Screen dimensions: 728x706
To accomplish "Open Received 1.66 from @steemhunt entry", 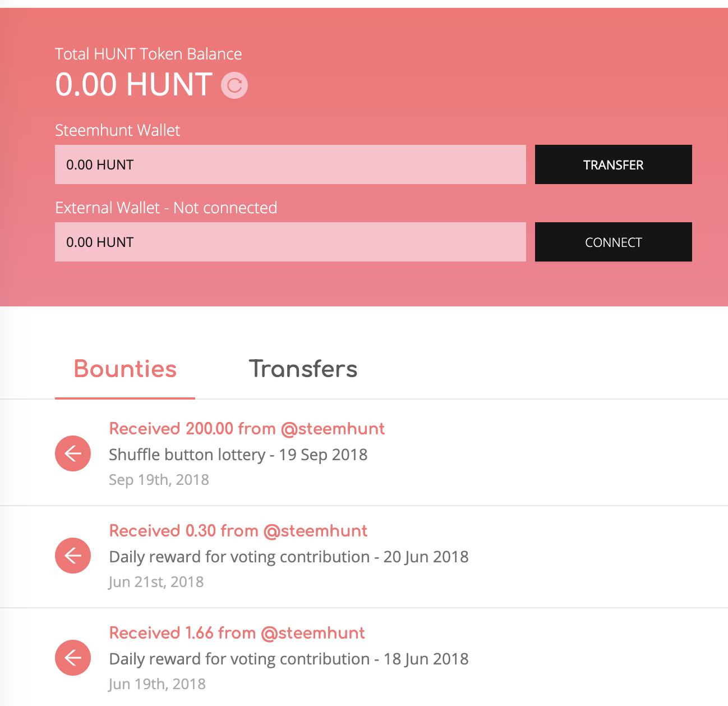I will click(x=237, y=633).
